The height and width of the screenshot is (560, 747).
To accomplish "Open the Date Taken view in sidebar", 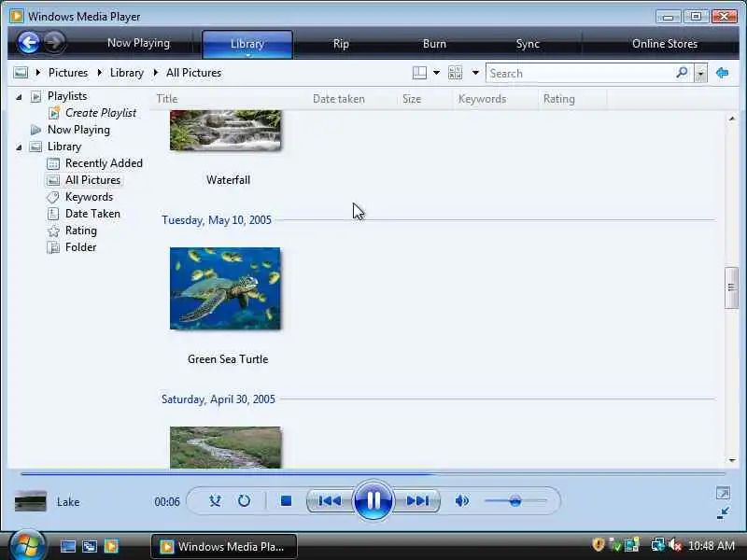I will click(x=92, y=214).
